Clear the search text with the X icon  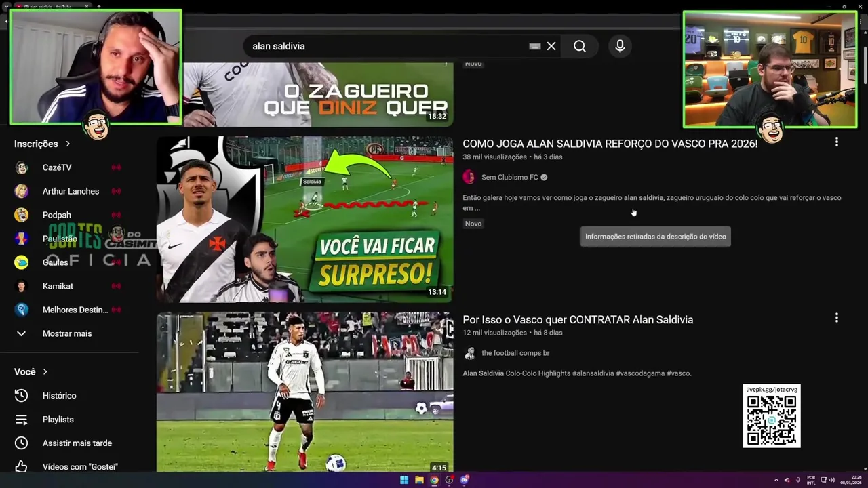[551, 46]
